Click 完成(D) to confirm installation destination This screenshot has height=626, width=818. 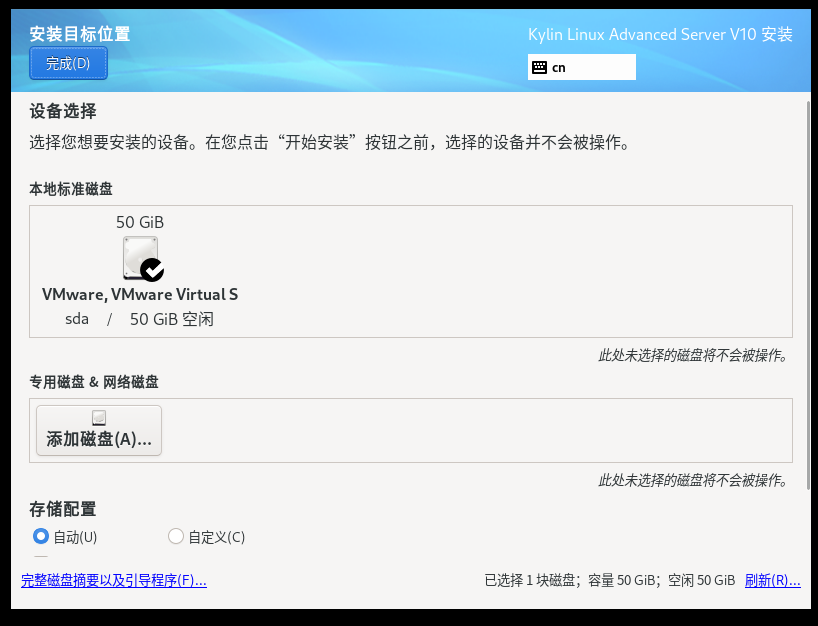point(67,62)
